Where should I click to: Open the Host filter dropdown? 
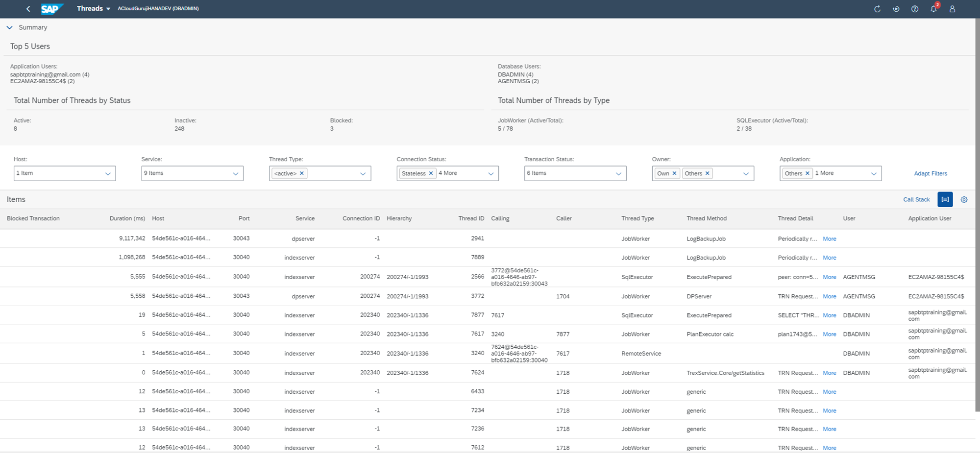[108, 174]
